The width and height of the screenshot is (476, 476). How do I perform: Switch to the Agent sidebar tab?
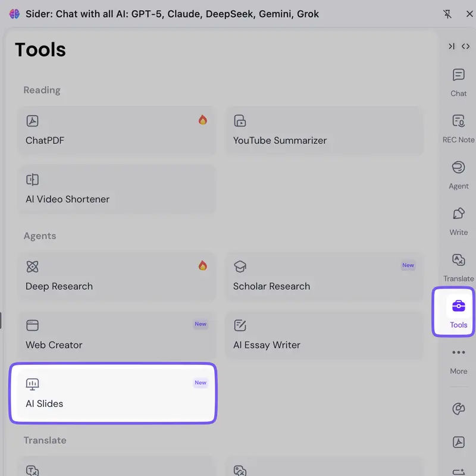pyautogui.click(x=458, y=175)
